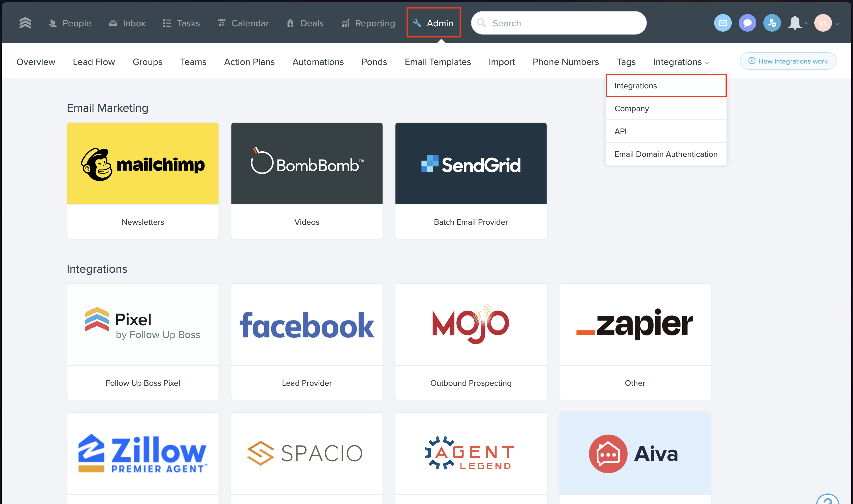Switch to Action Plans tab
This screenshot has height=504, width=853.
[250, 62]
